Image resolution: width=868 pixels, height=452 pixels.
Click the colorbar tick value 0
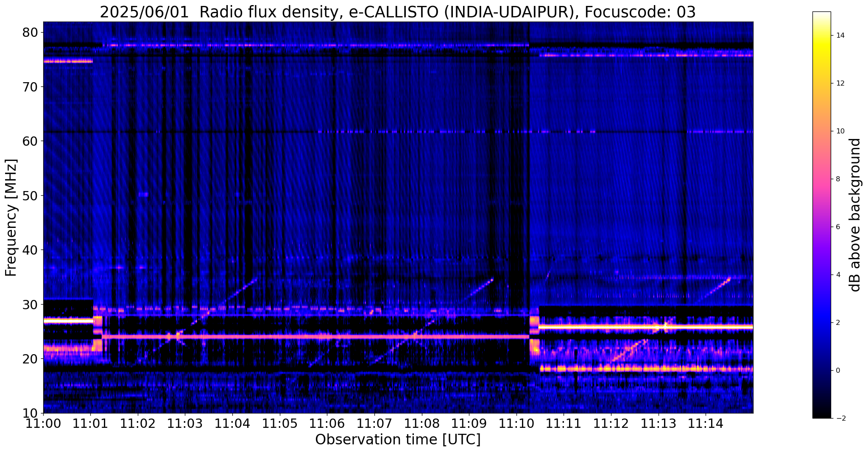point(837,371)
